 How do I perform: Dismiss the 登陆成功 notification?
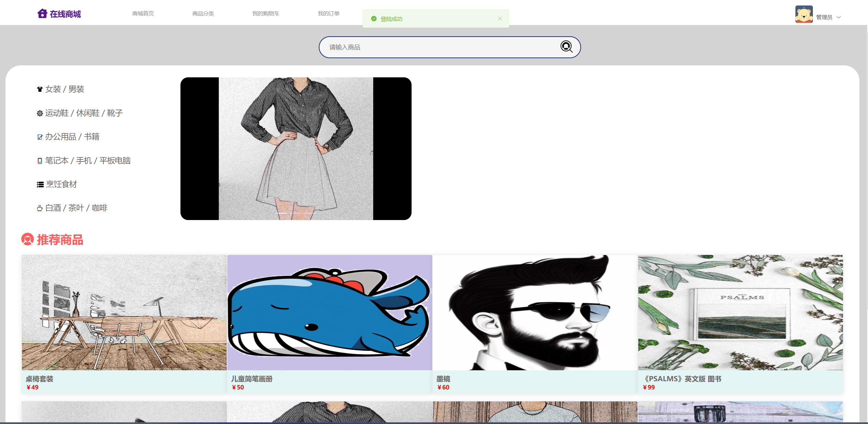pos(500,19)
